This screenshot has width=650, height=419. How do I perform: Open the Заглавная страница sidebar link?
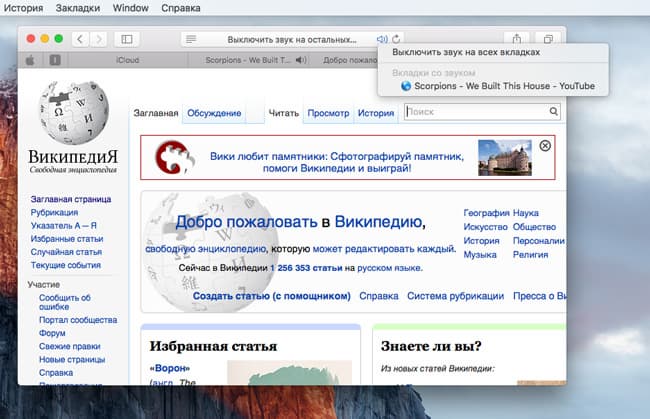(71, 199)
